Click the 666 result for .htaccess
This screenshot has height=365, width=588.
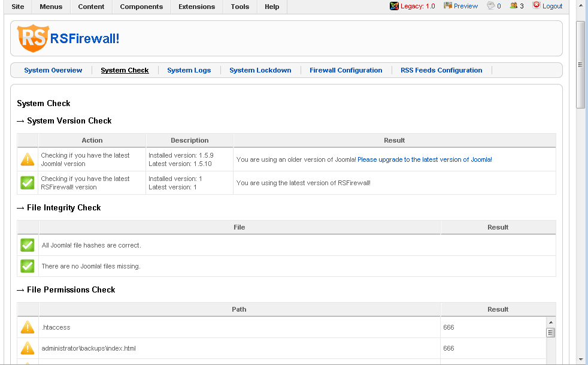(x=448, y=327)
